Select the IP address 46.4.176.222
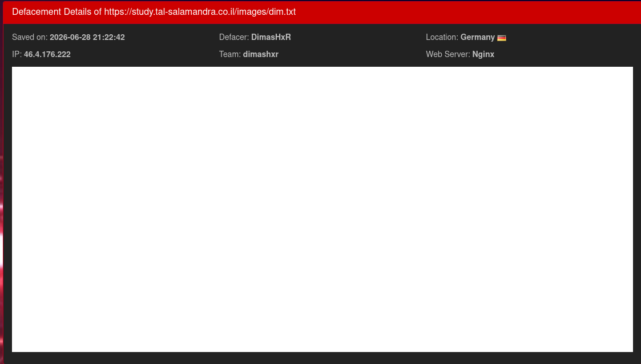The image size is (641, 364). [47, 54]
